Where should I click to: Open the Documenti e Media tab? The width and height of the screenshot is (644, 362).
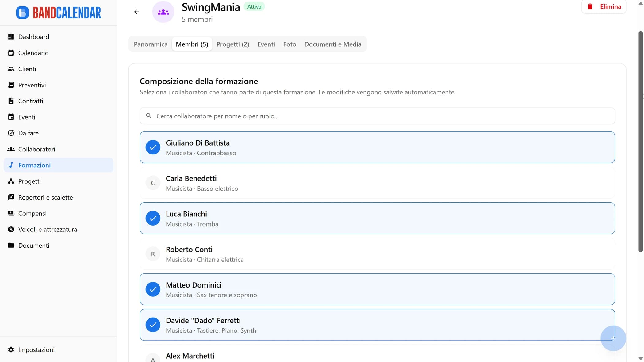333,44
